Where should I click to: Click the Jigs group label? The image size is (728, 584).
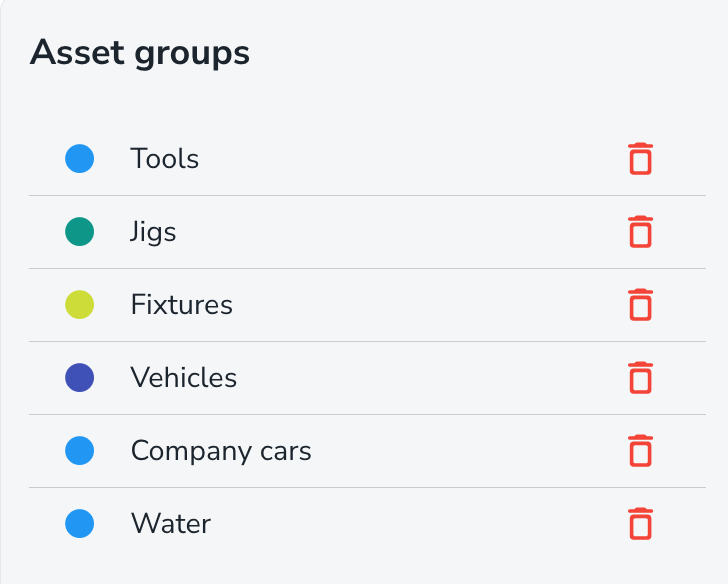pos(153,232)
